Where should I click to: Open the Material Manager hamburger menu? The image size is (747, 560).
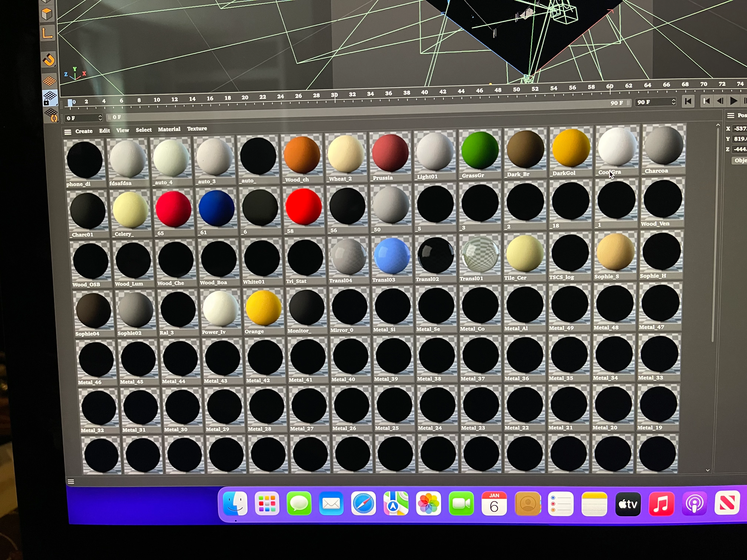(68, 132)
